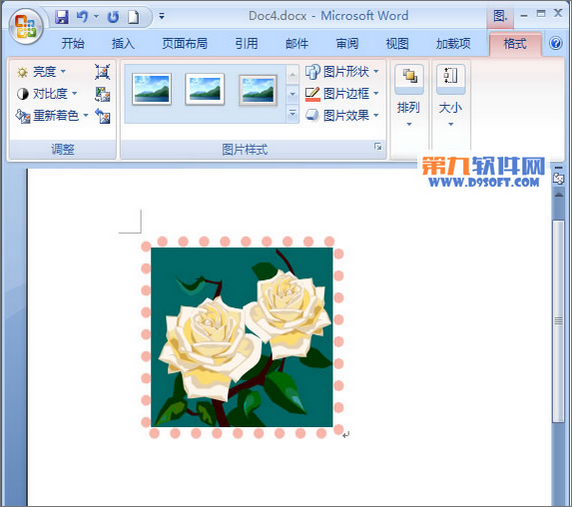Switch to the 插入 tab
The image size is (572, 507).
(123, 44)
